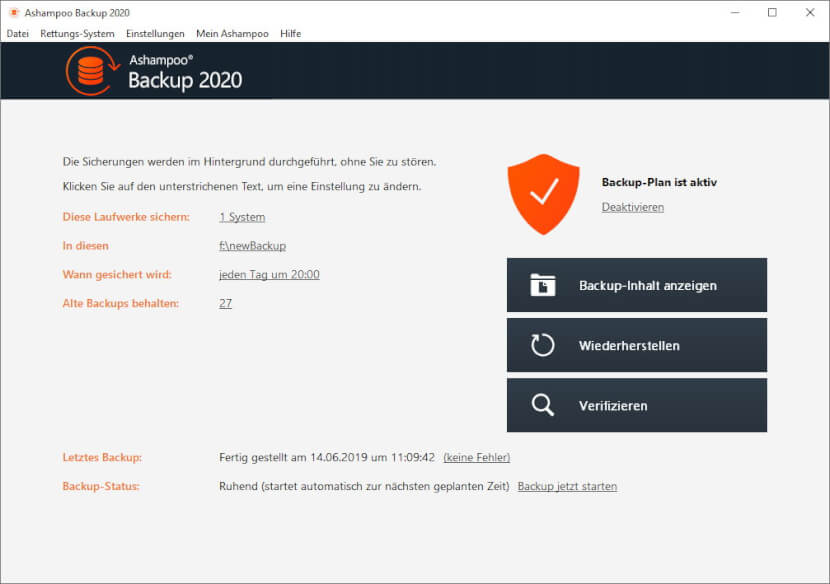Click the circular arrow Wiederherstellen icon
Viewport: 830px width, 584px height.
[543, 345]
